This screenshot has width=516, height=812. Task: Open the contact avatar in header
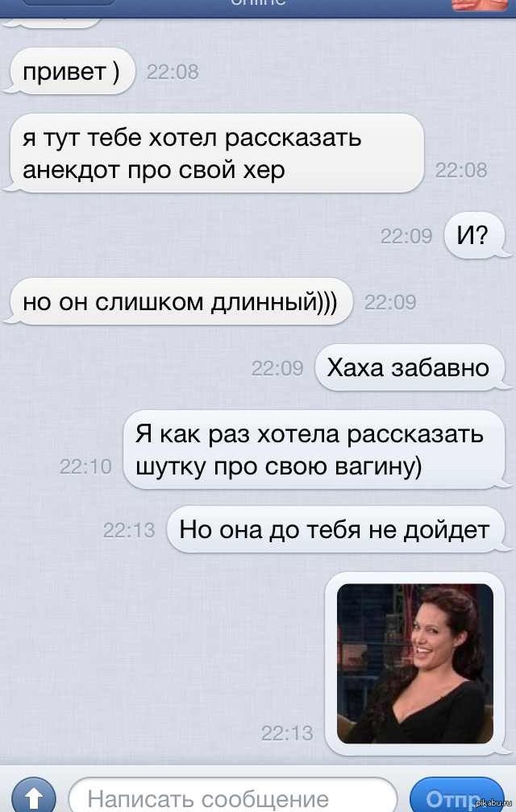click(x=480, y=5)
